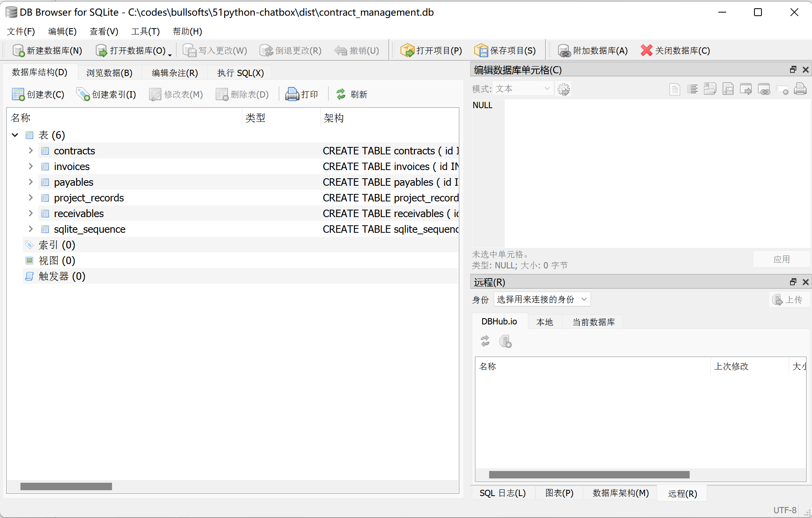The width and height of the screenshot is (812, 518).
Task: Switch to the SQL Log bottom tab
Action: (502, 493)
